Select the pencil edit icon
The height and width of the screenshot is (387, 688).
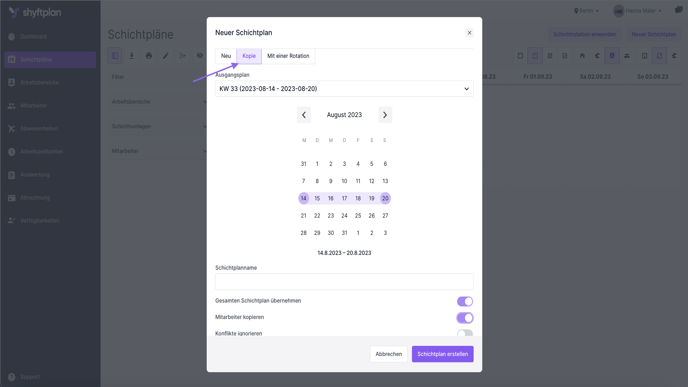point(165,56)
